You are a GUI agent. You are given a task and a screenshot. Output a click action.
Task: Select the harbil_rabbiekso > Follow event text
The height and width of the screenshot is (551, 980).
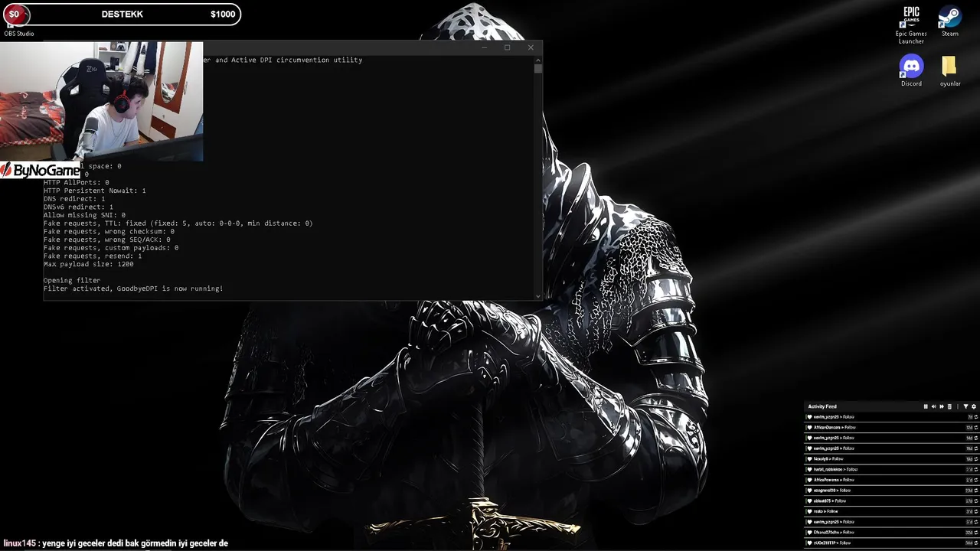coord(836,469)
